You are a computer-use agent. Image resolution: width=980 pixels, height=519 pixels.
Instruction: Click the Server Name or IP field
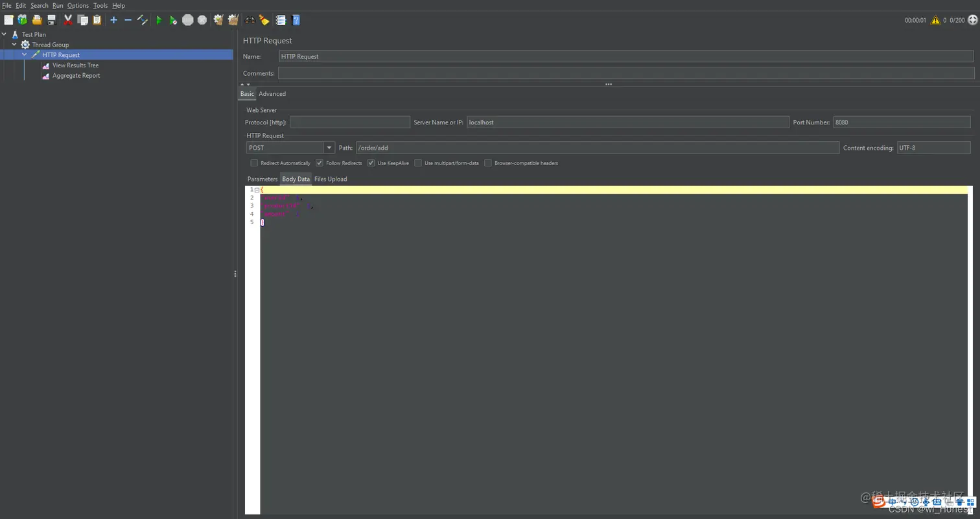627,122
